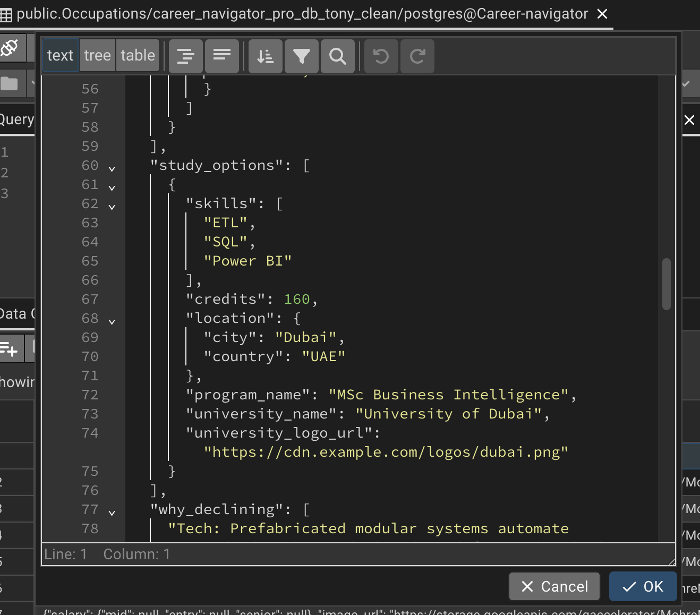
Task: Collapse the why_declining array fold arrow
Action: point(112,513)
